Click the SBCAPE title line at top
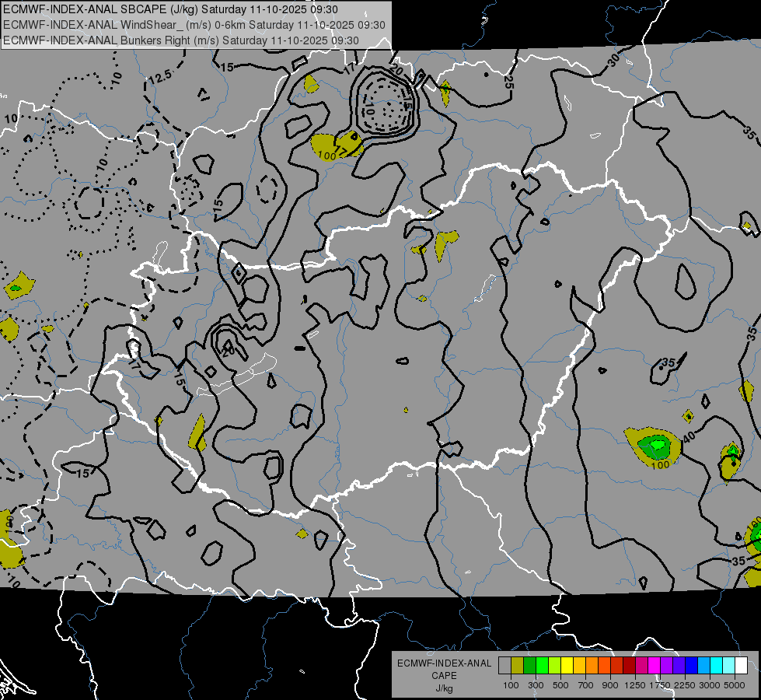 point(169,9)
